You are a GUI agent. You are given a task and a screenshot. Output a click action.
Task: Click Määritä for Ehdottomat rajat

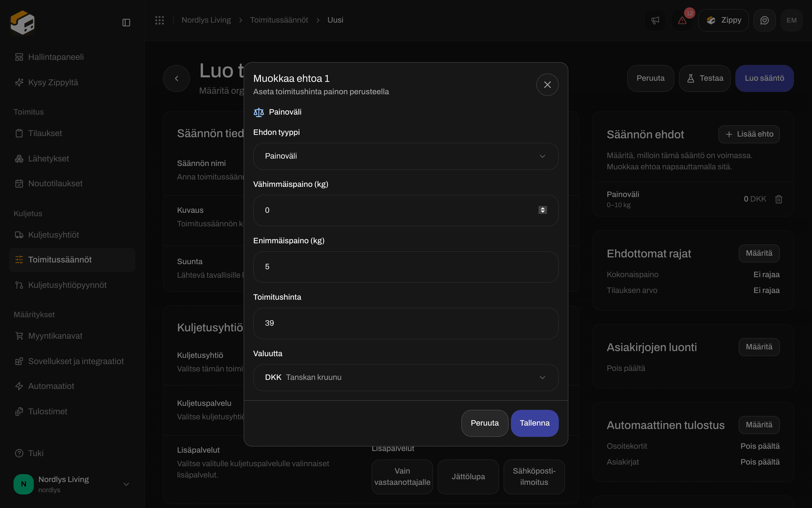click(x=759, y=253)
